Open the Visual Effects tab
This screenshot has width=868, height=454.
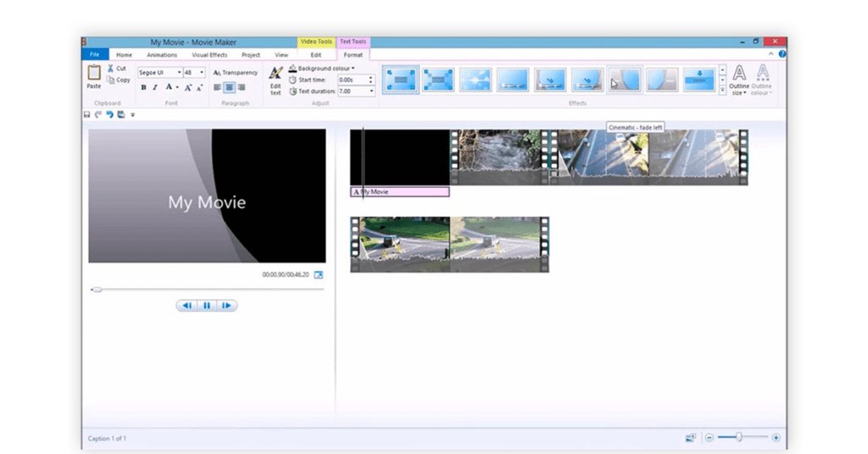(209, 55)
